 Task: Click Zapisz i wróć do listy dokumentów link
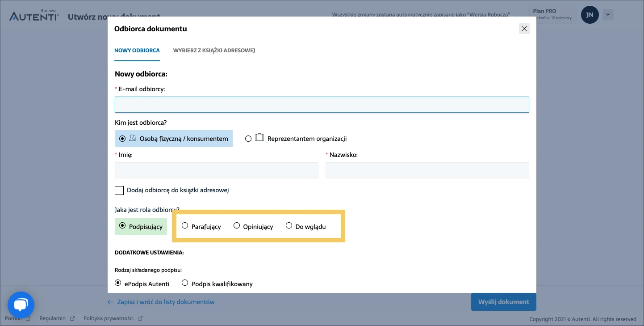166,302
